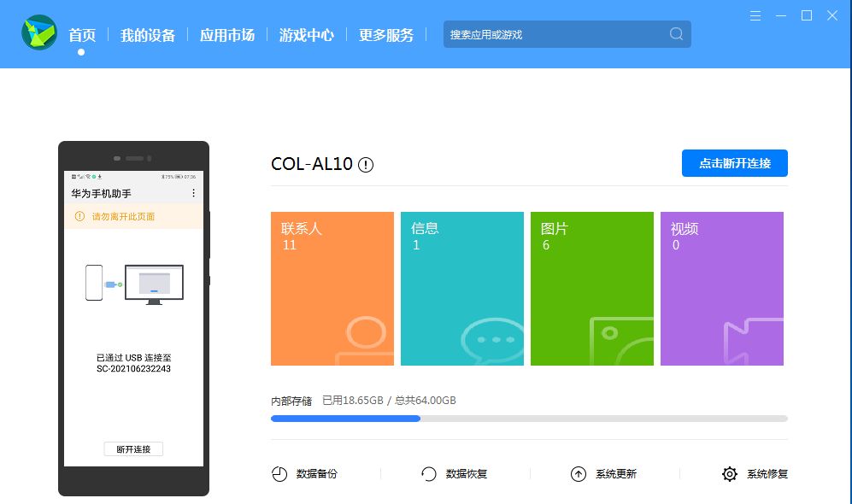Click the photo icon in 图片 tile
Viewport: 852px width, 504px height.
[621, 341]
